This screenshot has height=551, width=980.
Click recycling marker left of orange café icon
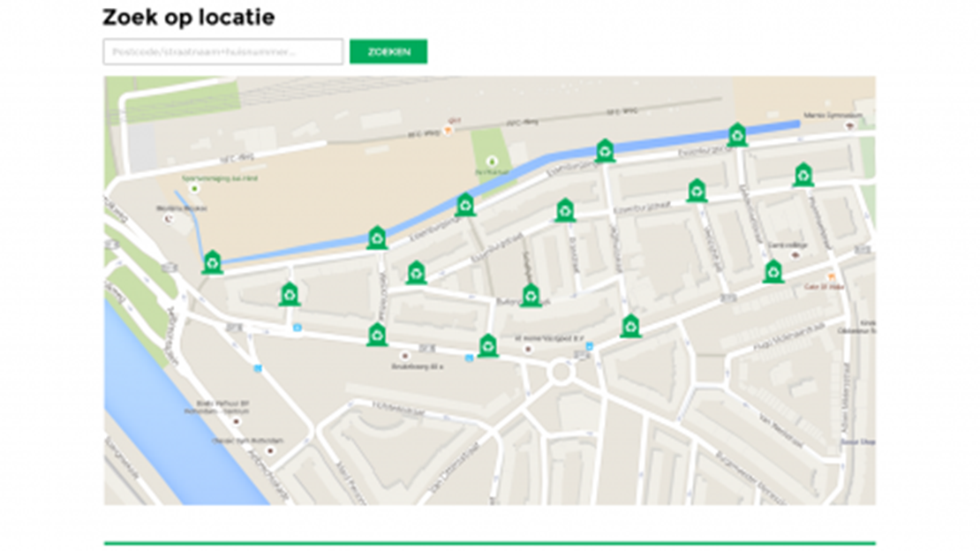click(x=773, y=271)
